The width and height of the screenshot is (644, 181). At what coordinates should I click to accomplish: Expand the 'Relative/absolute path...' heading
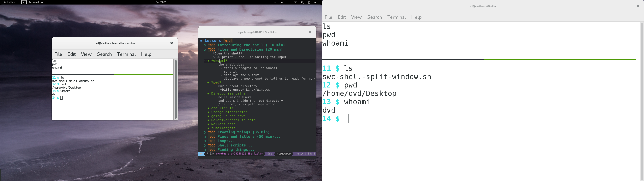[236, 120]
